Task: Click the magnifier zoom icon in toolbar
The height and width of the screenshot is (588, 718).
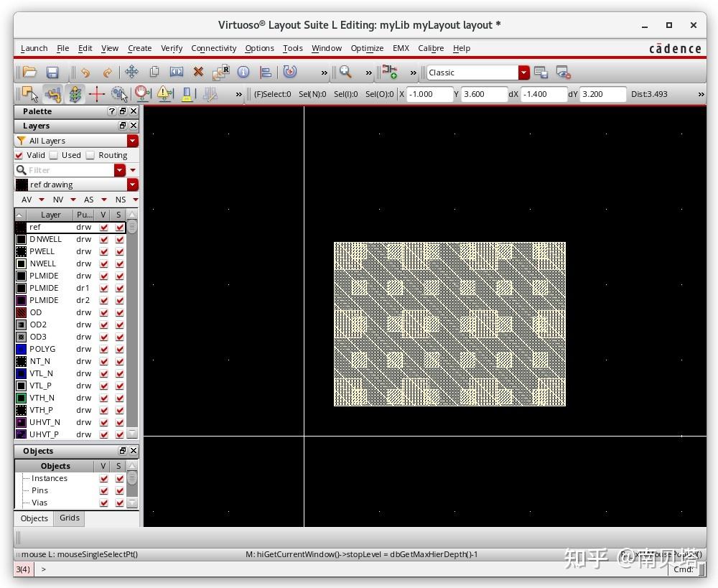Action: tap(345, 72)
